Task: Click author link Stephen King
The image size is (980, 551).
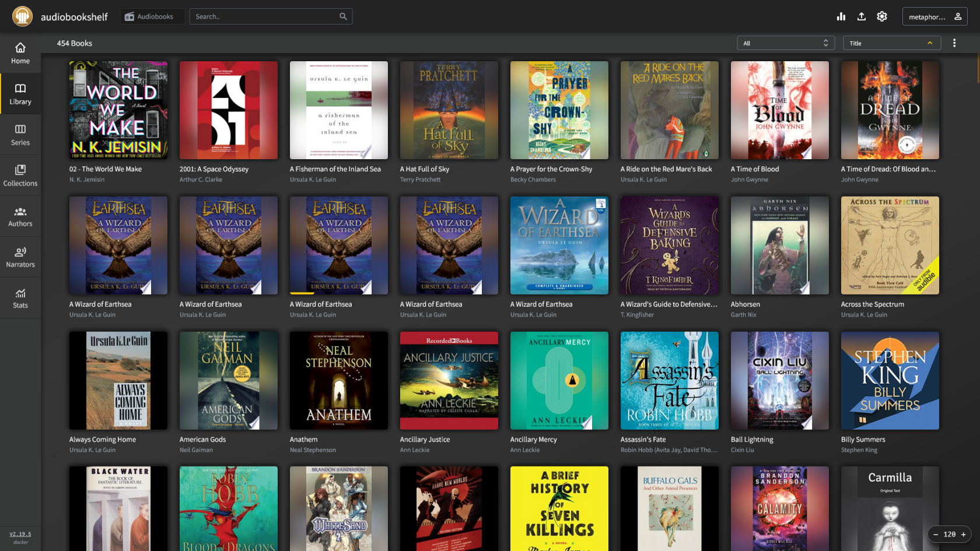Action: tap(859, 450)
